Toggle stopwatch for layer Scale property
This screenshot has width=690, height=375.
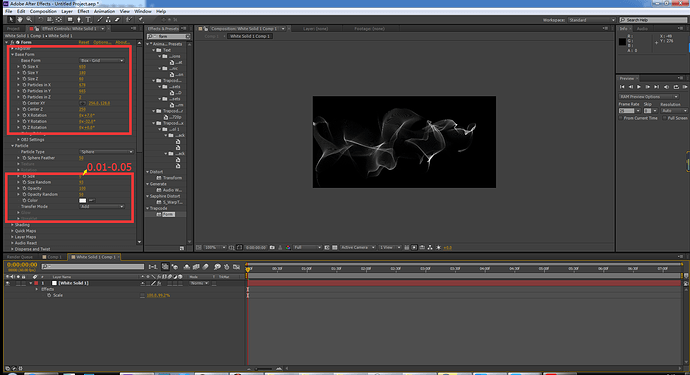pos(49,295)
